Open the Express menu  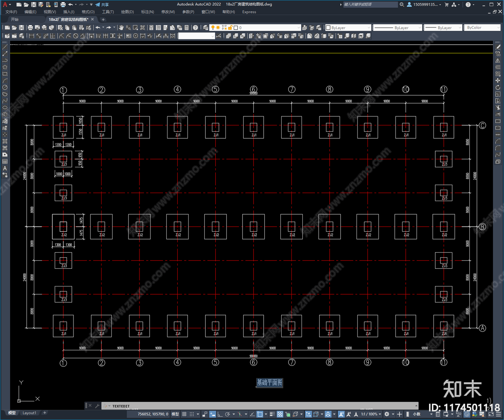point(249,12)
